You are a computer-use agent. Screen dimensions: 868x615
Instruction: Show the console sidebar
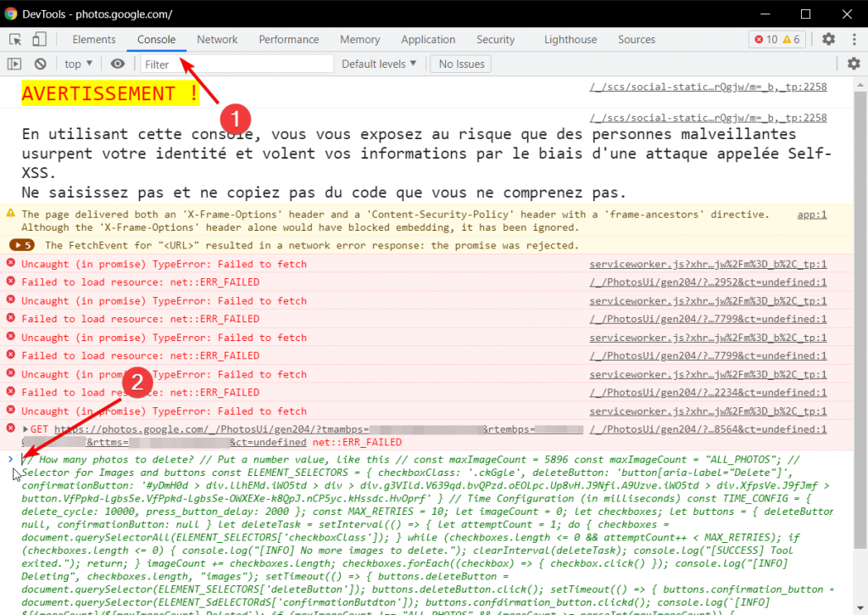coord(13,64)
